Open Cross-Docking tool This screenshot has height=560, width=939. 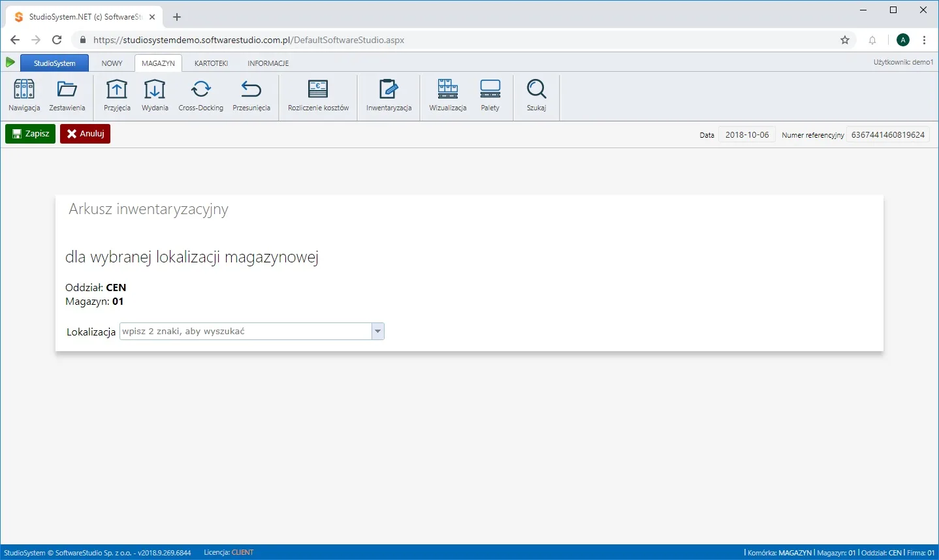click(201, 96)
